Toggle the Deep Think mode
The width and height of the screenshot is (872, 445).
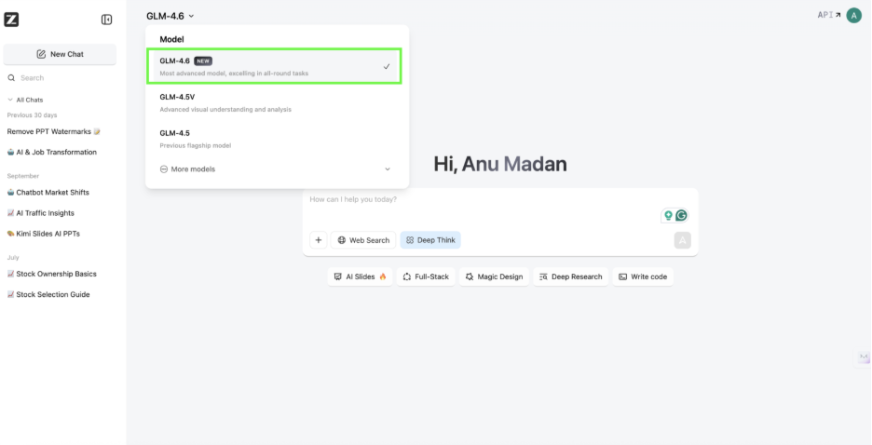pos(430,240)
